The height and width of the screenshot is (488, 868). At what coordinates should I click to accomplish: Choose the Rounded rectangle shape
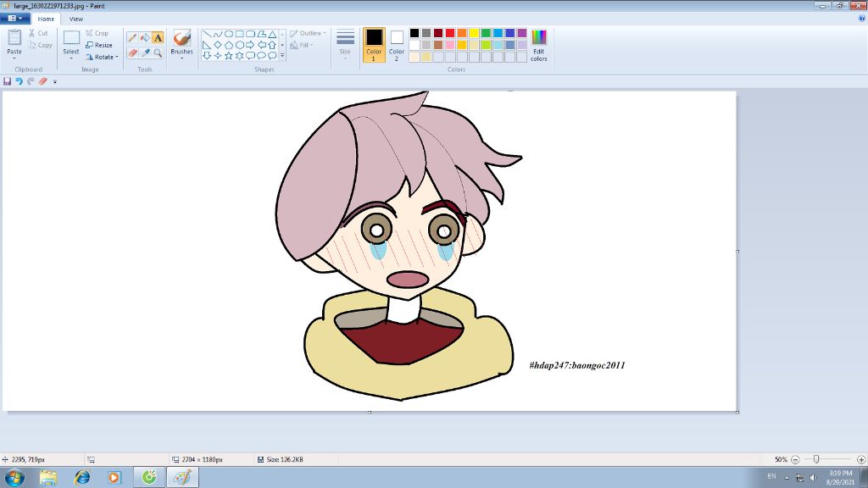click(x=250, y=34)
